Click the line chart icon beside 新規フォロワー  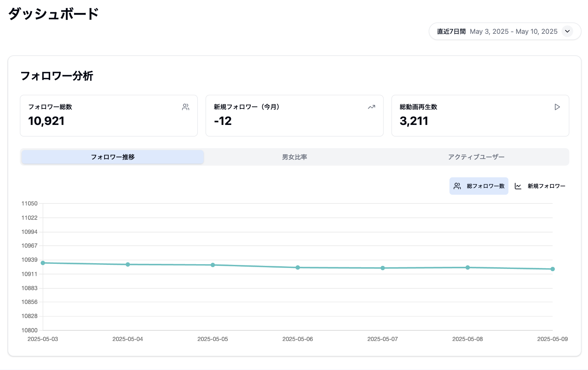tap(518, 186)
